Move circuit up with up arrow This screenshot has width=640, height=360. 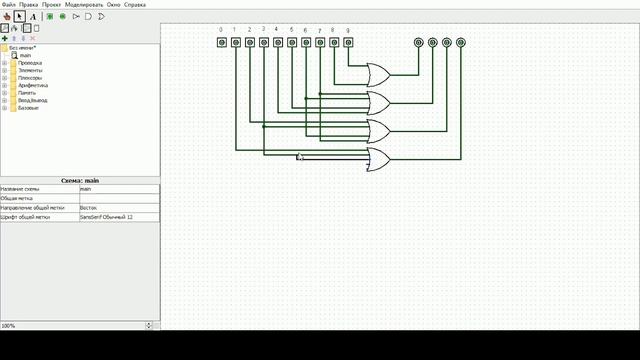point(14,38)
